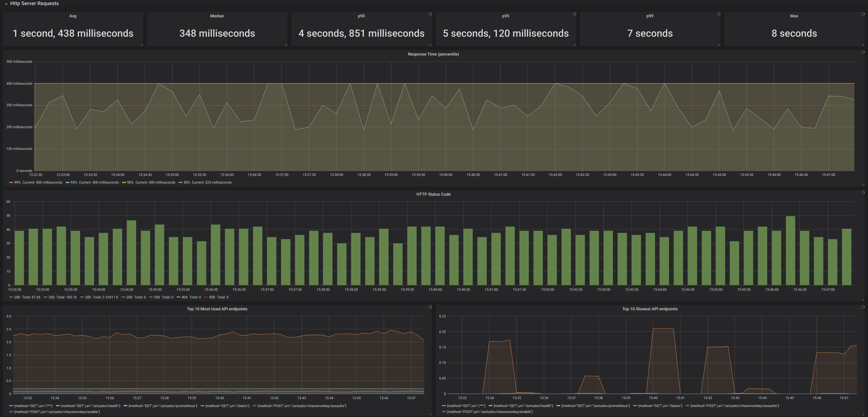
Task: Click the Avg panel resize handle
Action: 141,45
